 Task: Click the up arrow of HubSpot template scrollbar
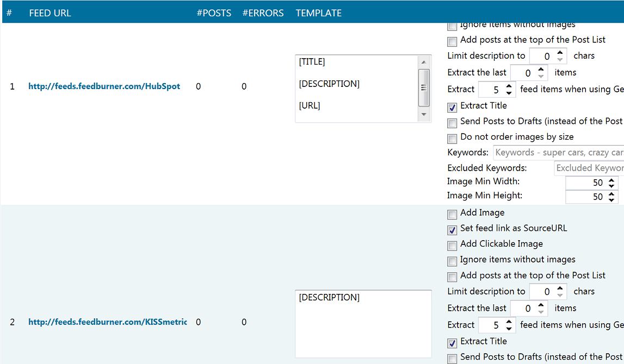pyautogui.click(x=424, y=62)
